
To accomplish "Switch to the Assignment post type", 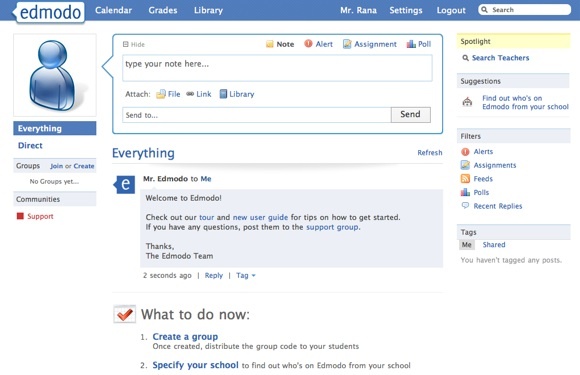I will click(375, 44).
